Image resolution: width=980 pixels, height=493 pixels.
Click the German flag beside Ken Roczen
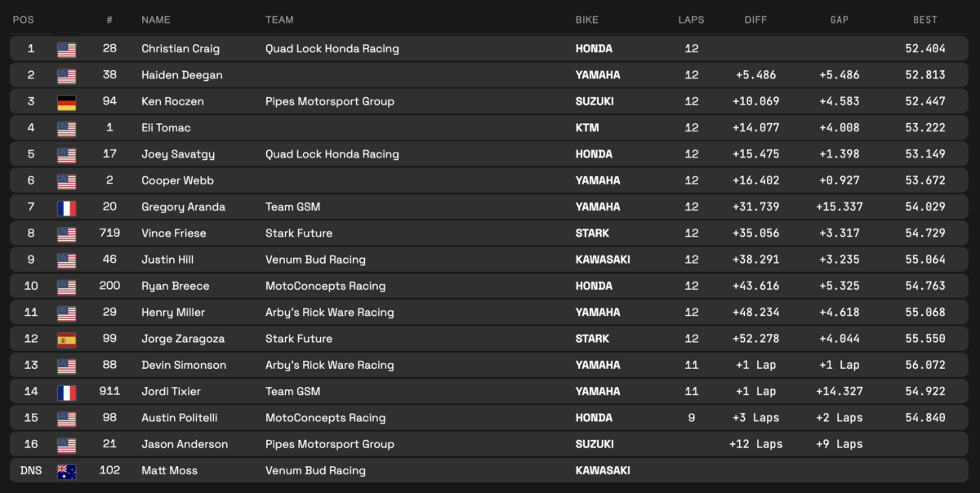[66, 102]
